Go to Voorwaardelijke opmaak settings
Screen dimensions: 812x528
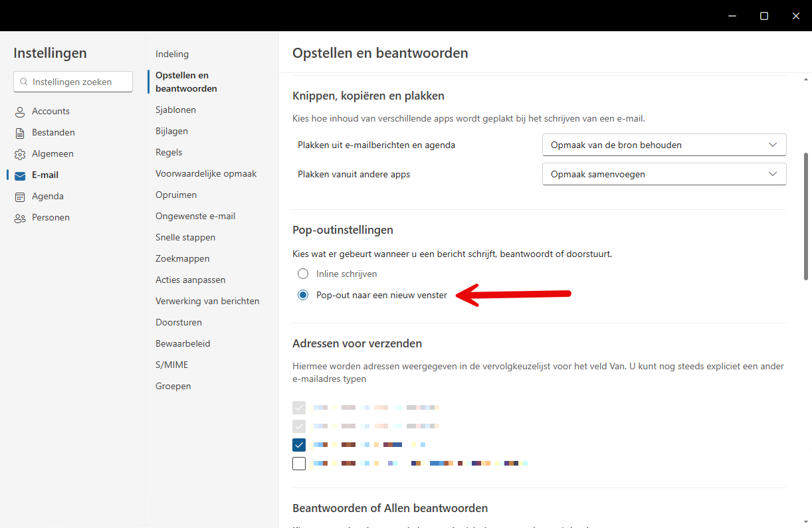pyautogui.click(x=206, y=173)
